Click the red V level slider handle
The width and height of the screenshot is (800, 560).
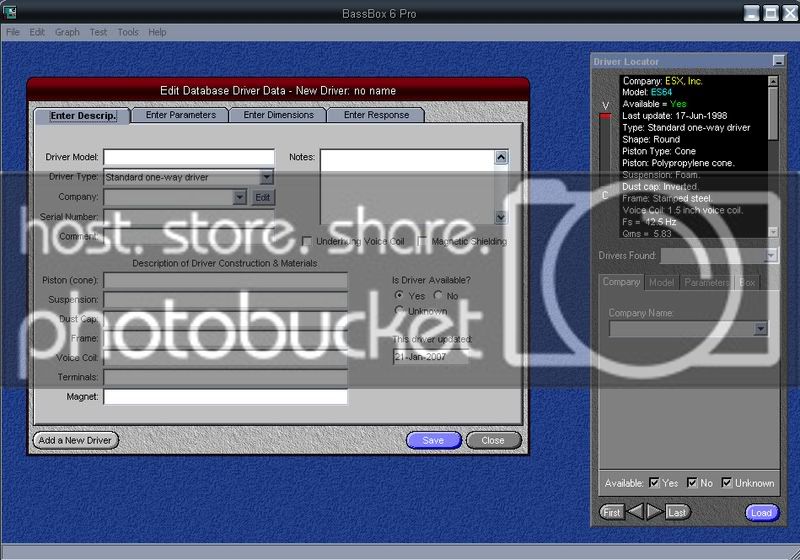click(605, 116)
